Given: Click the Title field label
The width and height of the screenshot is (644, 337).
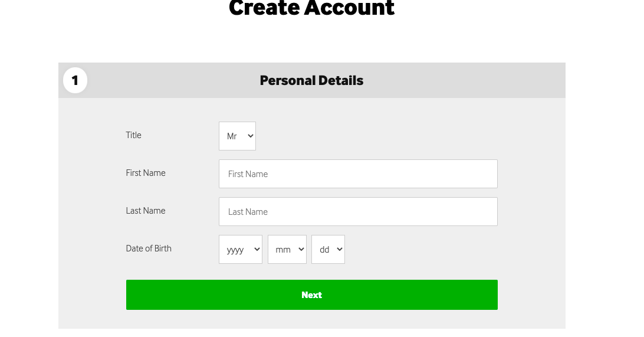Looking at the screenshot, I should tap(133, 135).
